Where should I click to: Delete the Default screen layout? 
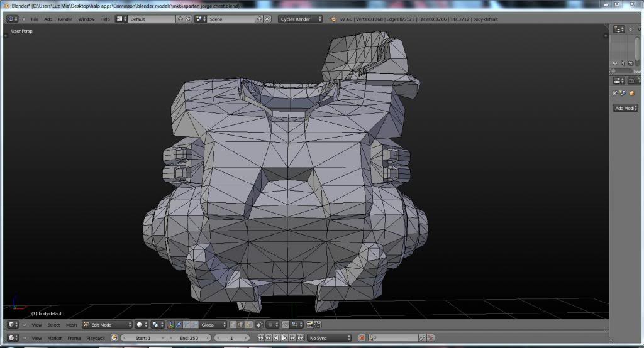pos(187,19)
